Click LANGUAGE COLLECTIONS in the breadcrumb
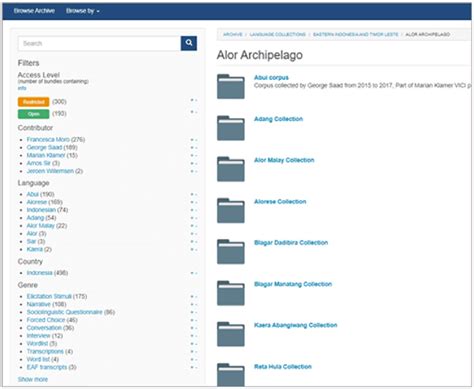This screenshot has height=389, width=474. pos(277,35)
